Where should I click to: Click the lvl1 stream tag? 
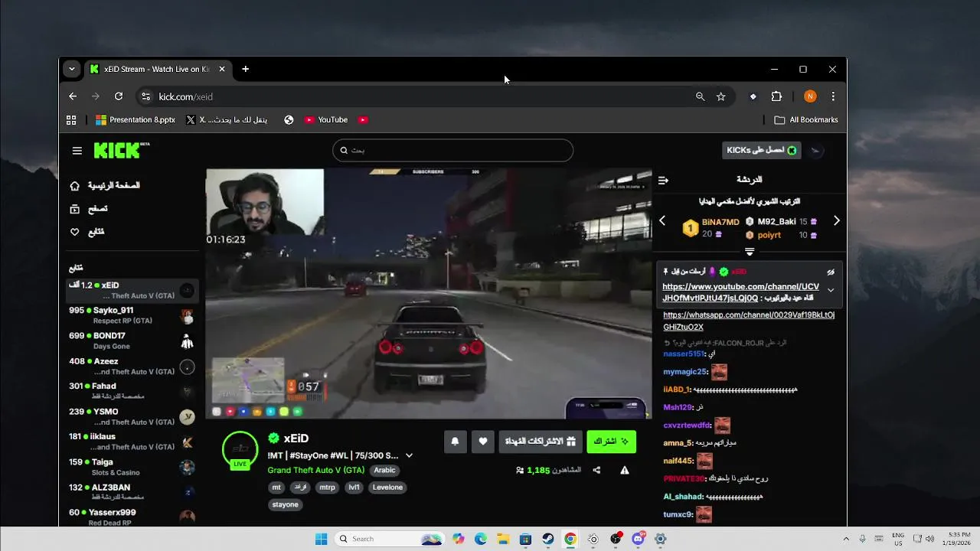tap(354, 487)
